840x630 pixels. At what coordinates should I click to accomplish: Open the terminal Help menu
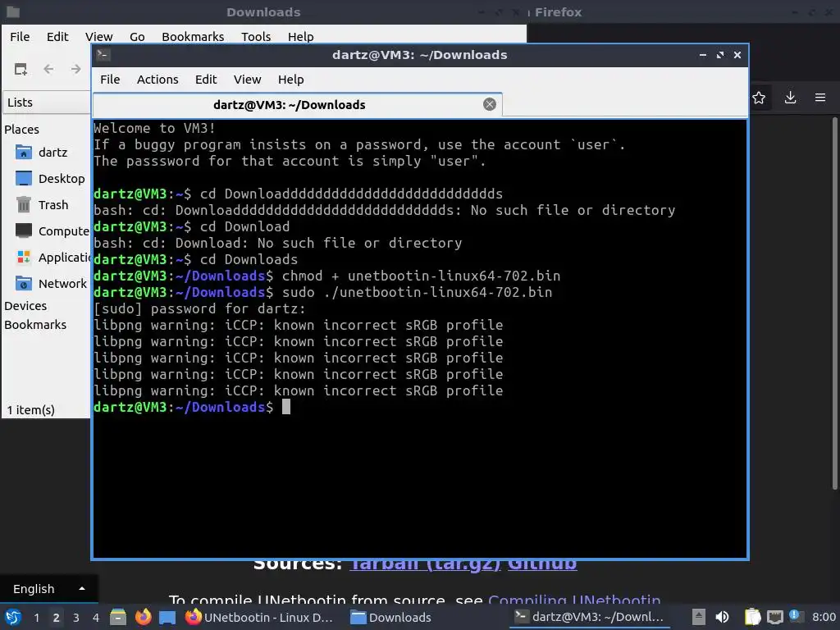tap(291, 80)
